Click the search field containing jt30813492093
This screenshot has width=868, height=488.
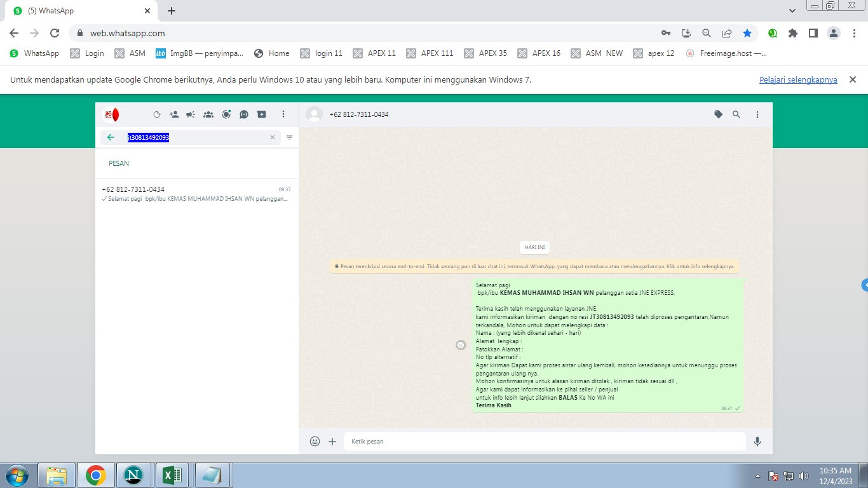tap(191, 137)
